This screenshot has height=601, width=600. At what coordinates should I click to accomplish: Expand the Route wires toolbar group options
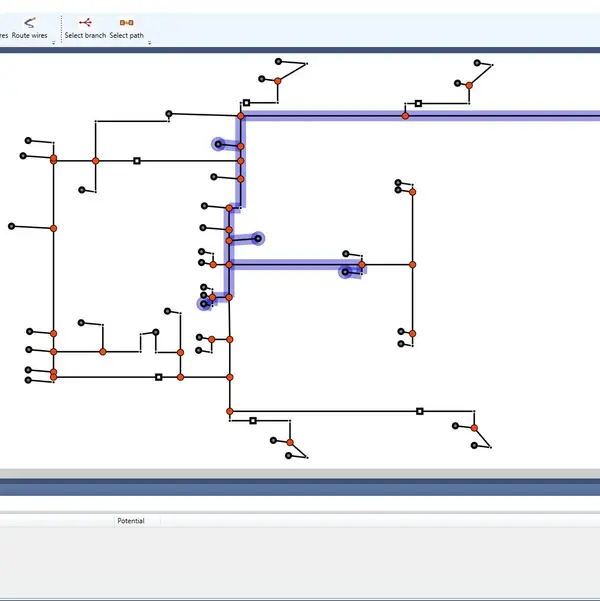52,43
